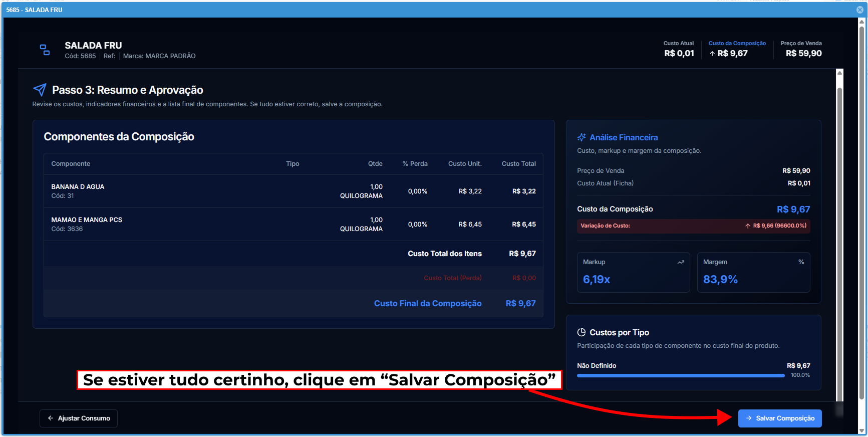Click the pie chart icon by Custos por Tipo

coord(582,332)
